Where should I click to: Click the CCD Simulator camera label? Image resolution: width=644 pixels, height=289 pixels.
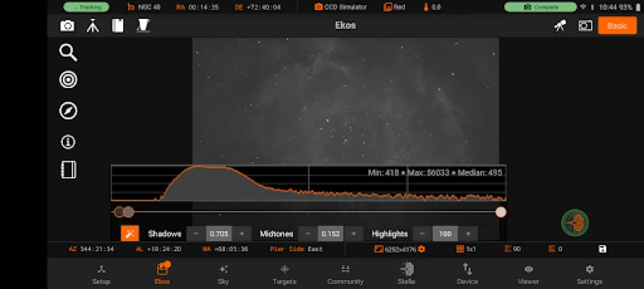click(341, 7)
